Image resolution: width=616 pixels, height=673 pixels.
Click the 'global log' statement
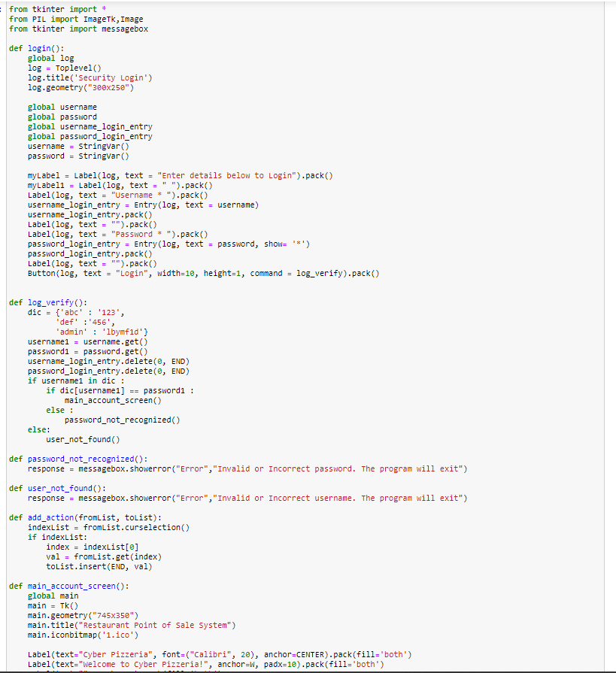(53, 57)
